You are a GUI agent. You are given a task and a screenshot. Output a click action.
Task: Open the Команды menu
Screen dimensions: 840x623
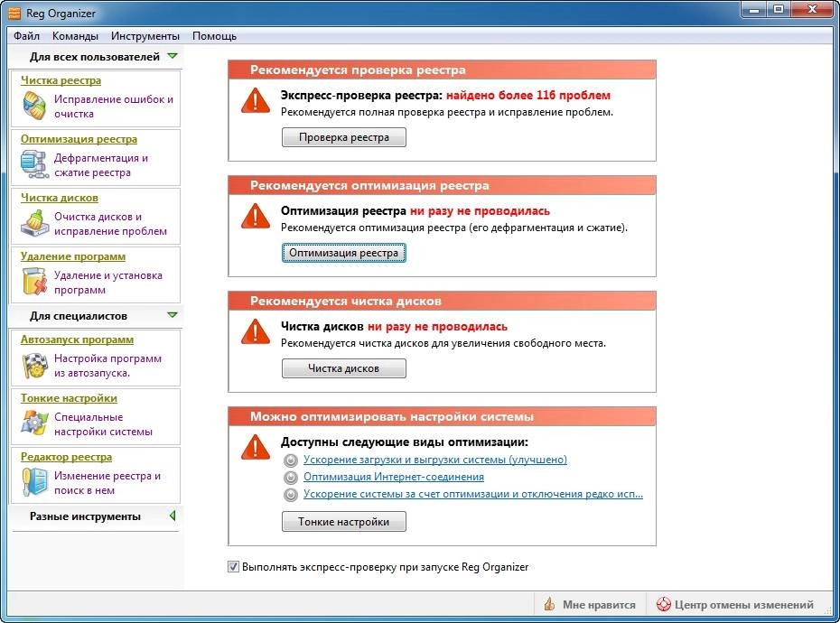(75, 36)
